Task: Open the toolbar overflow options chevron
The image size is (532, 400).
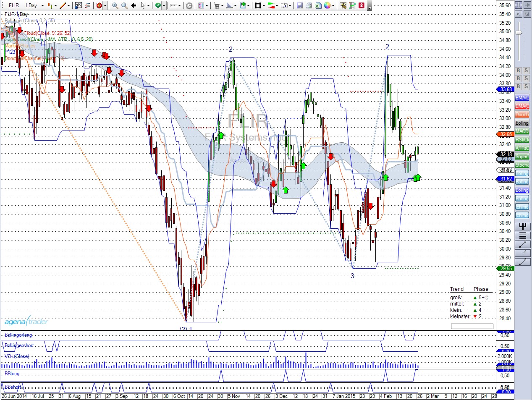Action: tap(370, 8)
